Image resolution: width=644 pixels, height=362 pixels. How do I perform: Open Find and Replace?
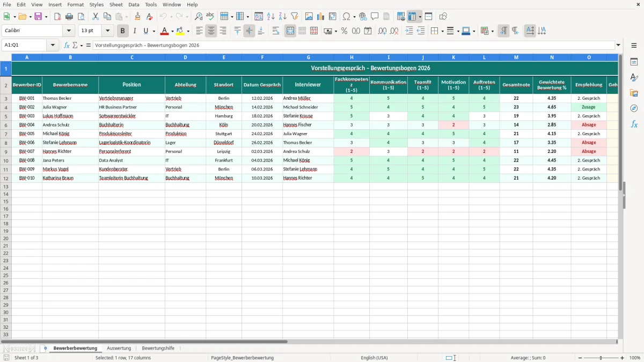click(199, 17)
